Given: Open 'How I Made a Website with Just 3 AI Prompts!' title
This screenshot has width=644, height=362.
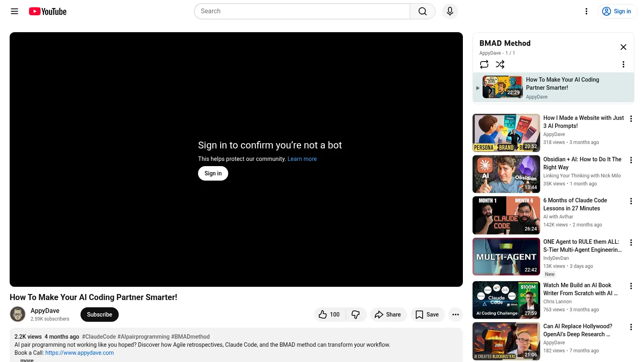Looking at the screenshot, I should pyautogui.click(x=584, y=122).
